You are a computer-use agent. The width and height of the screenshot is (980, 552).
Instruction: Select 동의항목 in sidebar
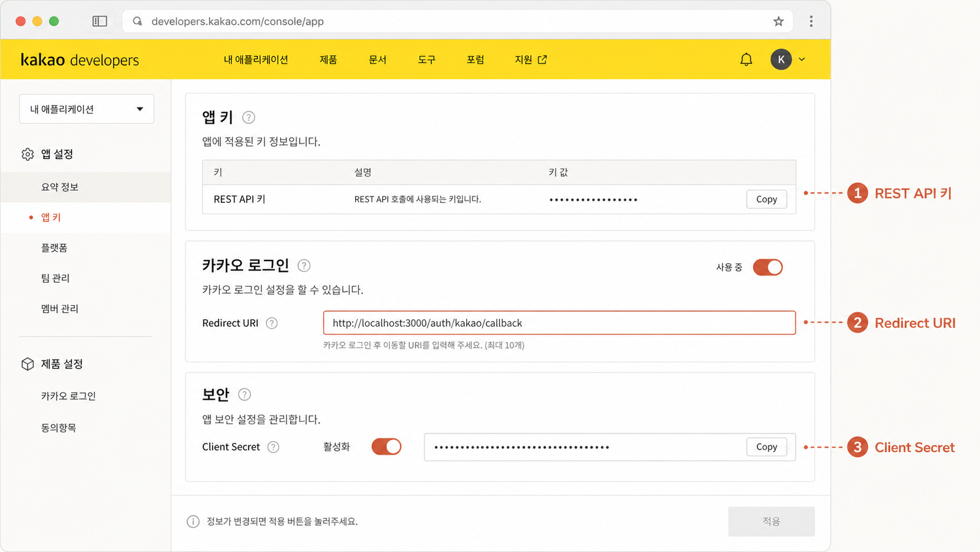59,428
